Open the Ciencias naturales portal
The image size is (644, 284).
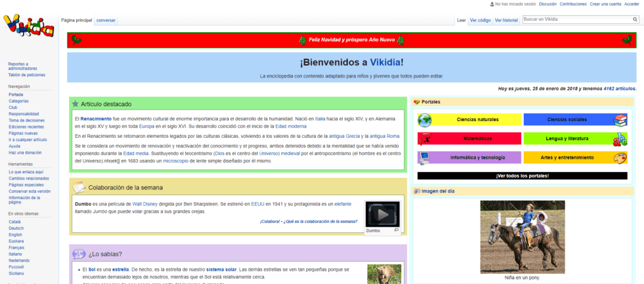pos(477,120)
